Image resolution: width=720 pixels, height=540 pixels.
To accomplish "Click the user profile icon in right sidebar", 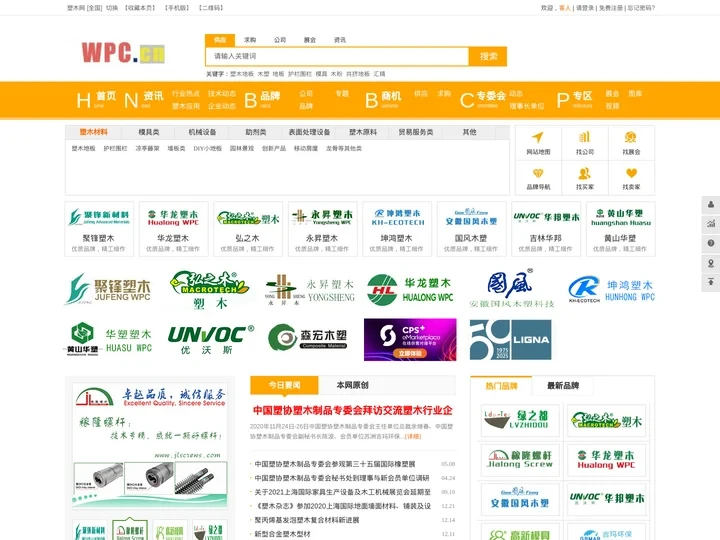I will (x=710, y=205).
